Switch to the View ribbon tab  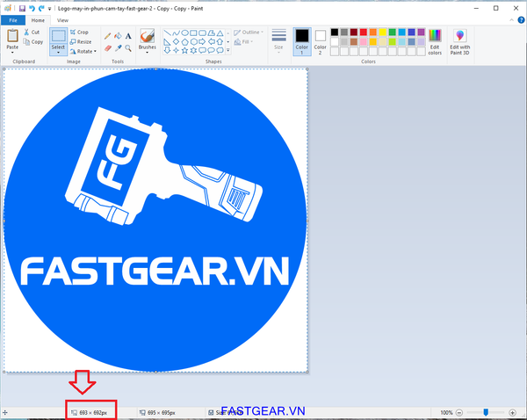[62, 20]
